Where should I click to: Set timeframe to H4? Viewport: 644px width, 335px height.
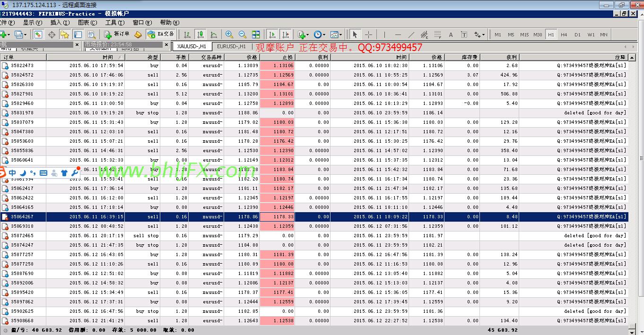tap(564, 34)
